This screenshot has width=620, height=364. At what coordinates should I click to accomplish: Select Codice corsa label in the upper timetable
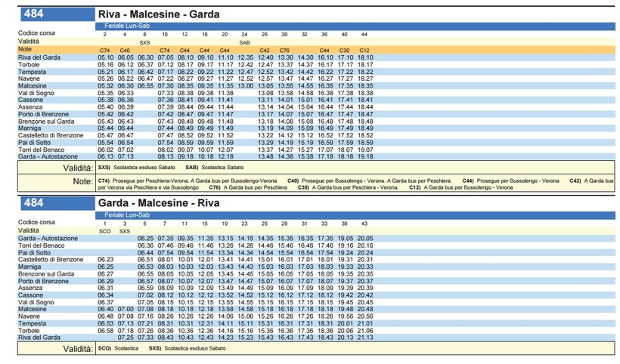pyautogui.click(x=36, y=33)
